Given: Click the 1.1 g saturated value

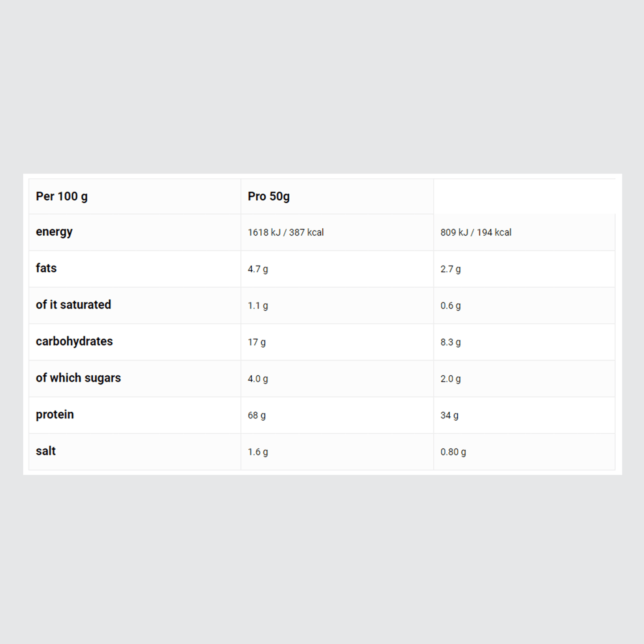Looking at the screenshot, I should [258, 306].
